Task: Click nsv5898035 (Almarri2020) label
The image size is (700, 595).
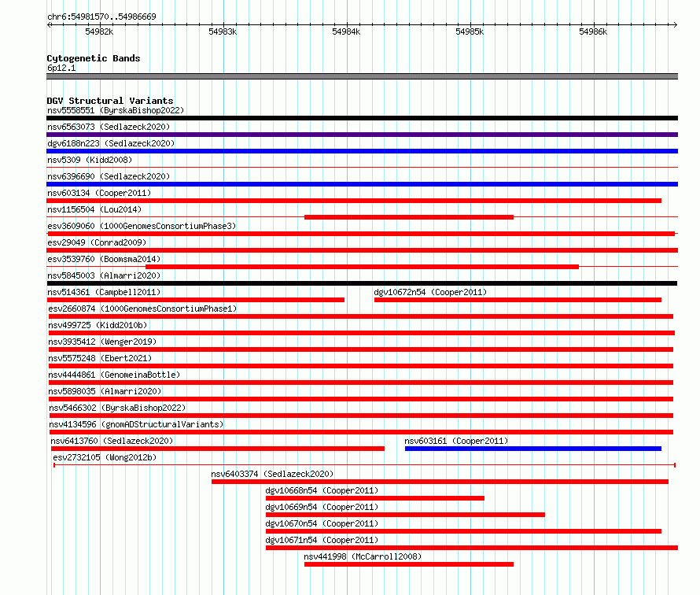Action: (105, 391)
